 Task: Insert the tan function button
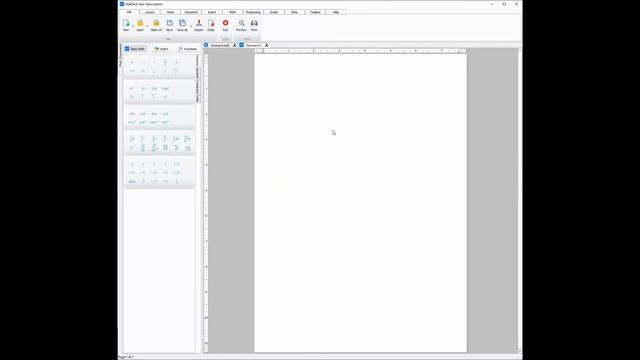click(154, 114)
